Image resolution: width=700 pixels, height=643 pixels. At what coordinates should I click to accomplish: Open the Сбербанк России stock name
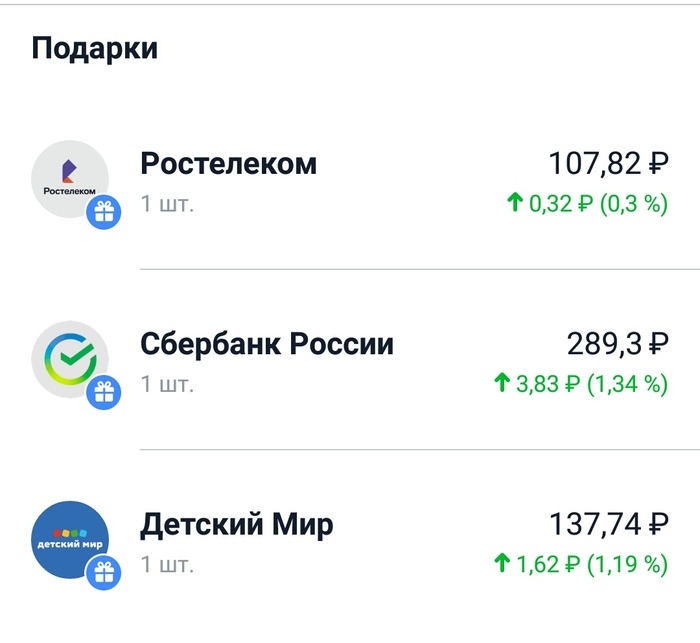pyautogui.click(x=267, y=344)
